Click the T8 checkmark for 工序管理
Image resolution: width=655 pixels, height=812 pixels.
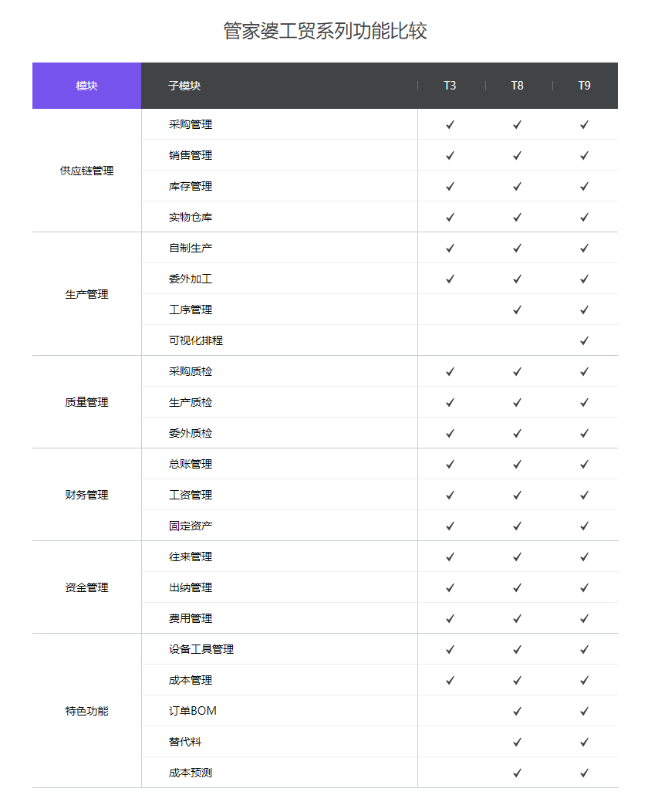[x=517, y=310]
